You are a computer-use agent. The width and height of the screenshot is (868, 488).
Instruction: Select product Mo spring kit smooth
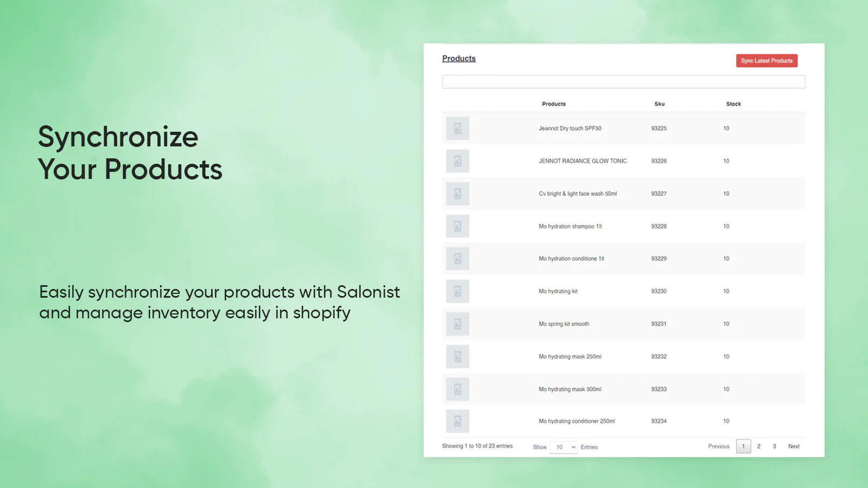tap(564, 324)
